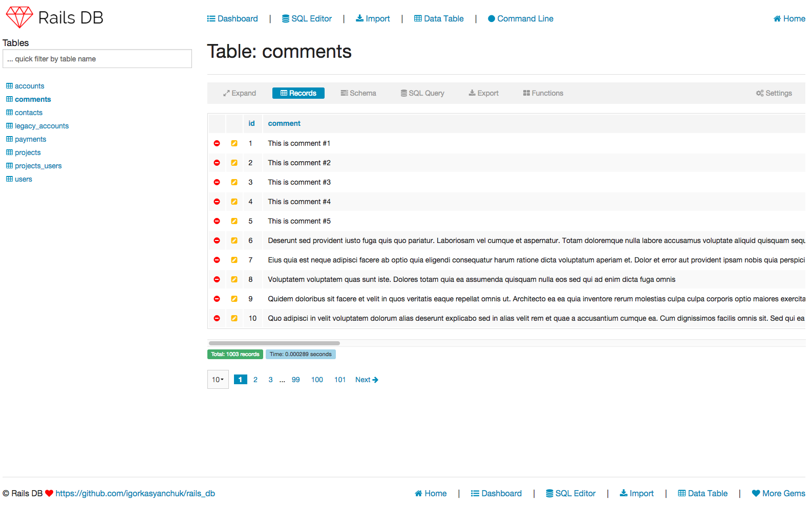
Task: Switch to the SQL Query tab
Action: pyautogui.click(x=422, y=93)
